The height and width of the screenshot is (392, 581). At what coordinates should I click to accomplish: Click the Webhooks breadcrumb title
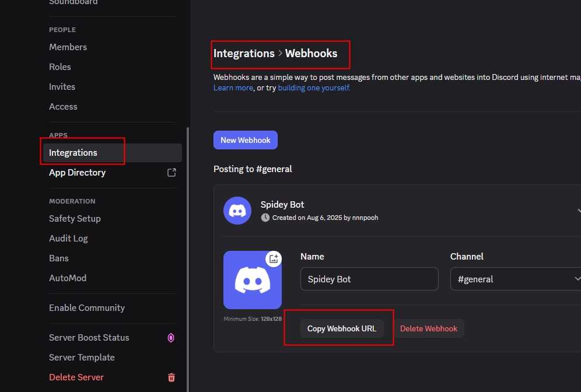[x=311, y=53]
